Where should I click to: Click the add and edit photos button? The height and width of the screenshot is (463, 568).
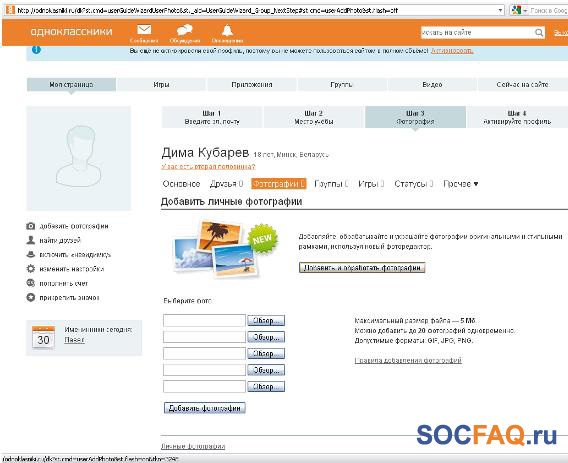pos(362,268)
